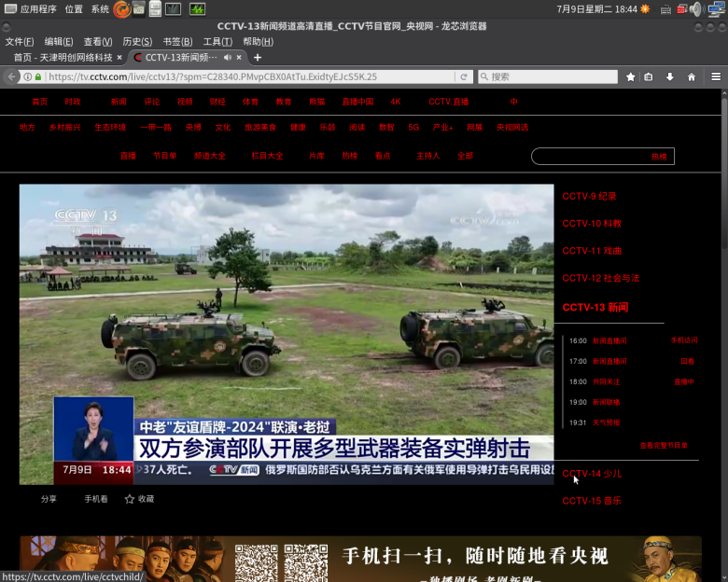Click 节目单 in the navigation bar

(165, 156)
